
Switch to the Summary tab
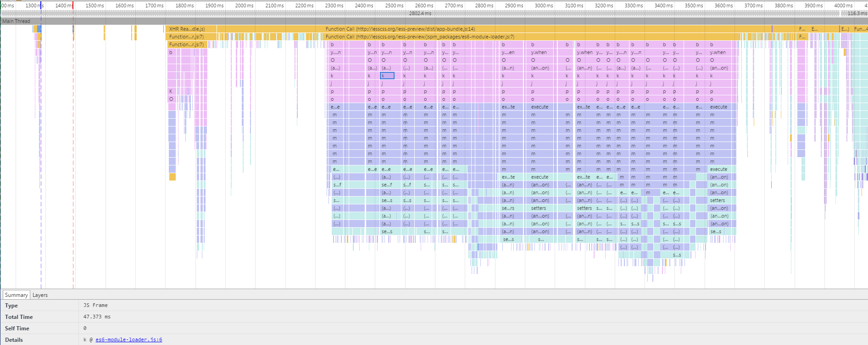16,295
